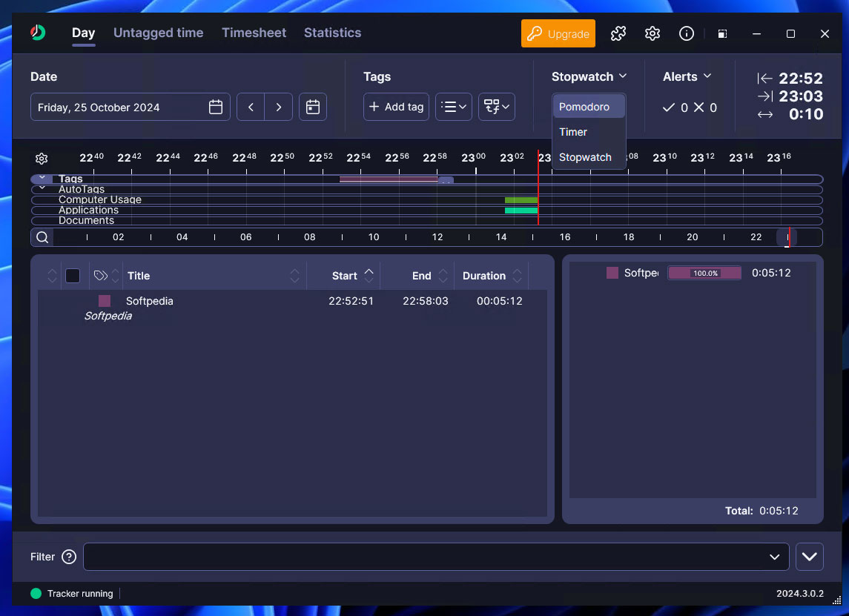Click the timeline magnifier zoom icon
This screenshot has width=849, height=616.
42,237
